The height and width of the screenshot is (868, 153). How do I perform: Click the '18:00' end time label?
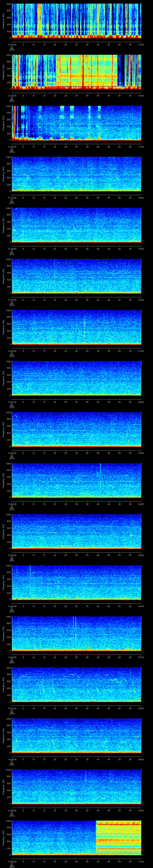tap(141, 198)
